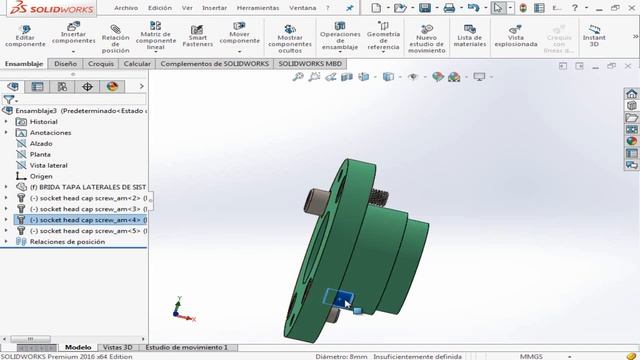Click the Rebuild traffic light icon

point(523,8)
